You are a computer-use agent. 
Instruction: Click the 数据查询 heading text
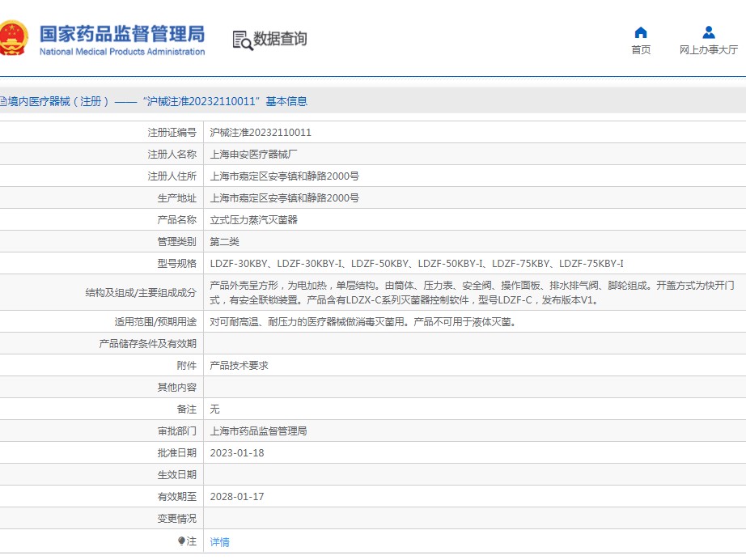pyautogui.click(x=280, y=39)
